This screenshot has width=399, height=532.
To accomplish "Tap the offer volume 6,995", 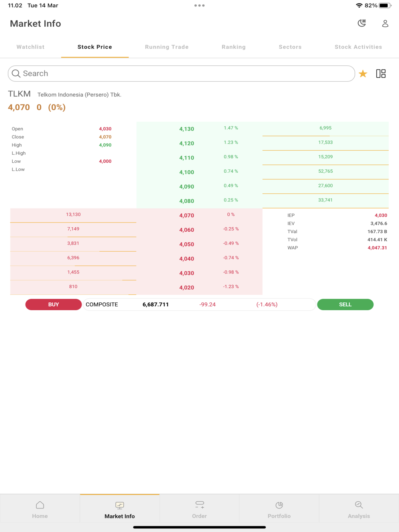I will pyautogui.click(x=326, y=128).
